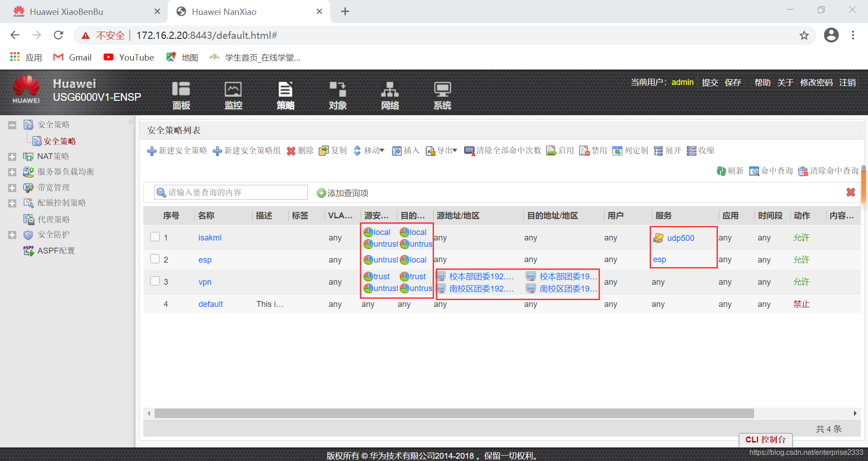
Task: Tick the checkbox for policy esp
Action: 155,259
